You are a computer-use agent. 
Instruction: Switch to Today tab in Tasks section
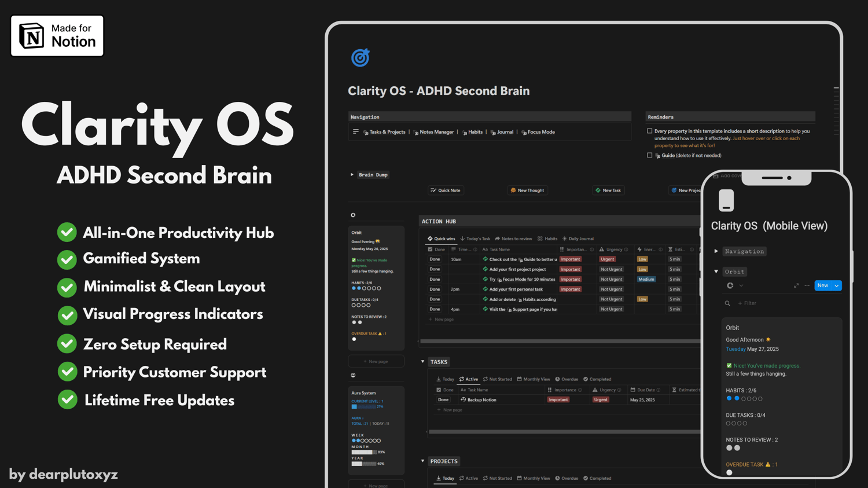click(445, 379)
